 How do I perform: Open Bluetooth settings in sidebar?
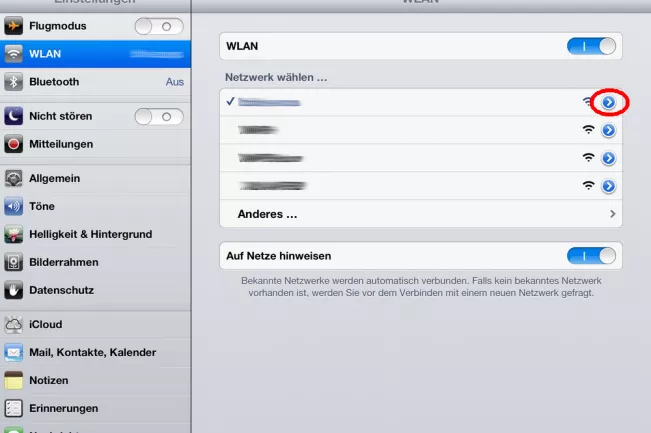[95, 82]
